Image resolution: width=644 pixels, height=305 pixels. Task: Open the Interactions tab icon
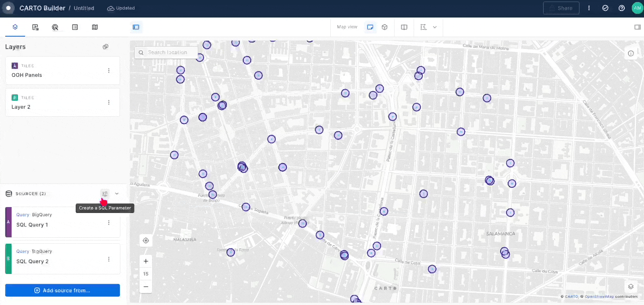click(55, 27)
